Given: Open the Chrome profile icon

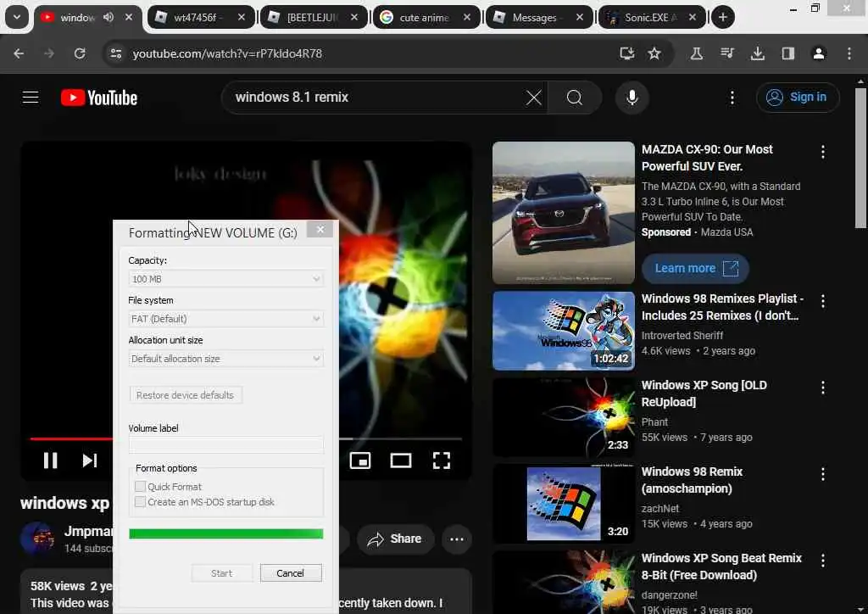Looking at the screenshot, I should 818,53.
